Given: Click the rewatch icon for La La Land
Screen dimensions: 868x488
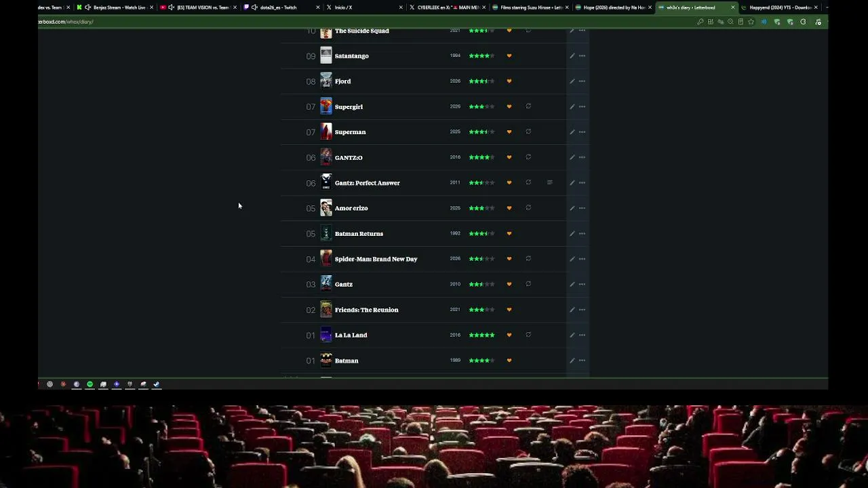Looking at the screenshot, I should pos(528,335).
